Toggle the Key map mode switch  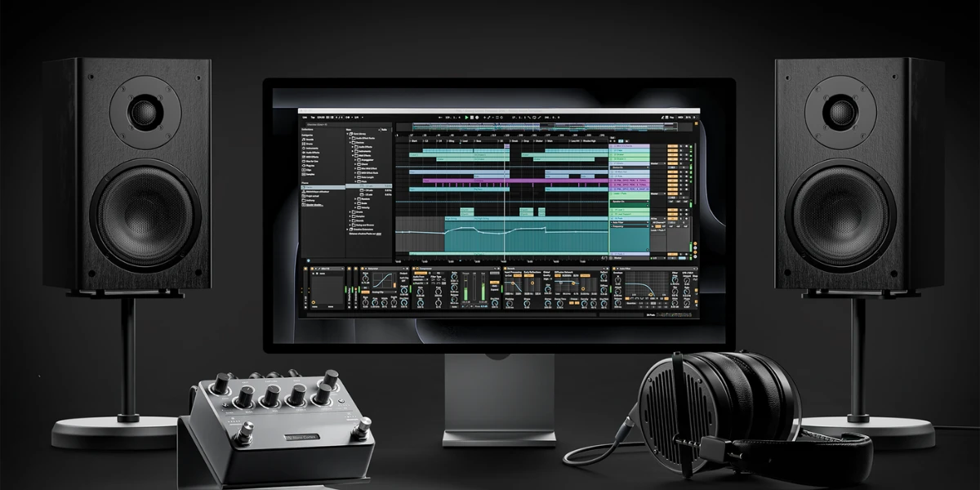[x=671, y=118]
